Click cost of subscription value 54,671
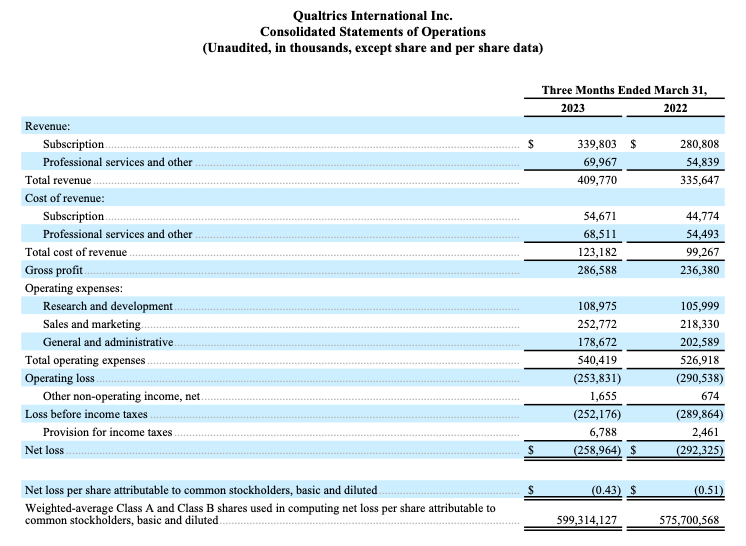This screenshot has width=746, height=546. pos(600,216)
